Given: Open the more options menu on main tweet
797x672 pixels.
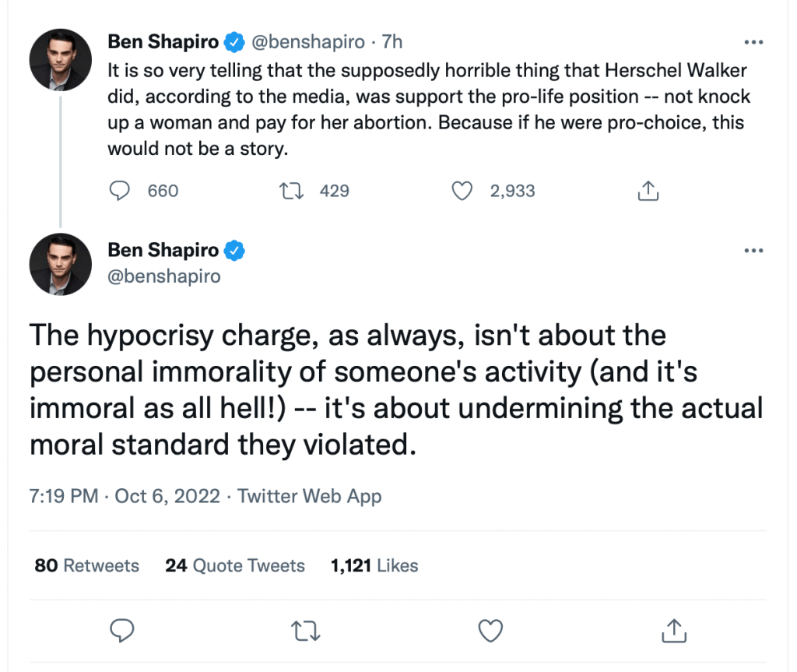Looking at the screenshot, I should tap(753, 251).
